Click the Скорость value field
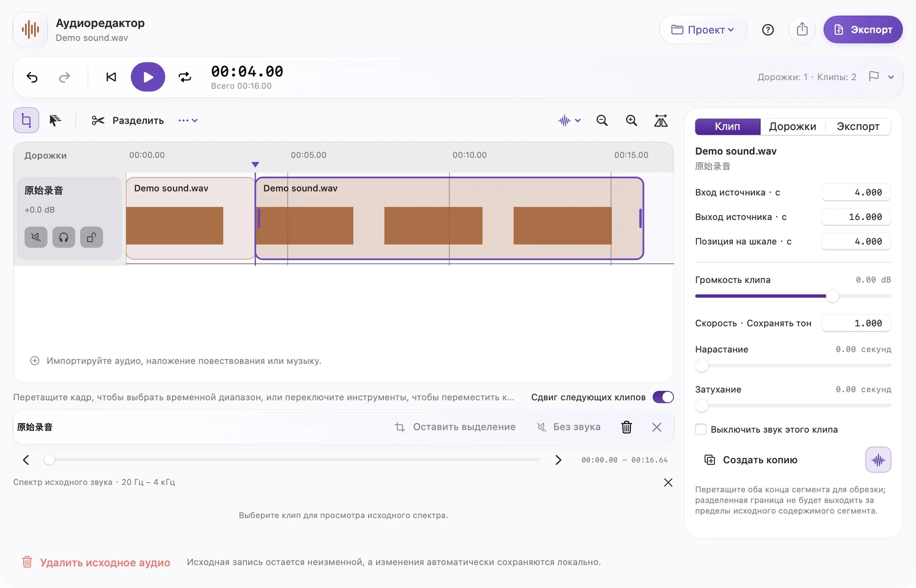Screen dimensions: 916x588 (856, 323)
